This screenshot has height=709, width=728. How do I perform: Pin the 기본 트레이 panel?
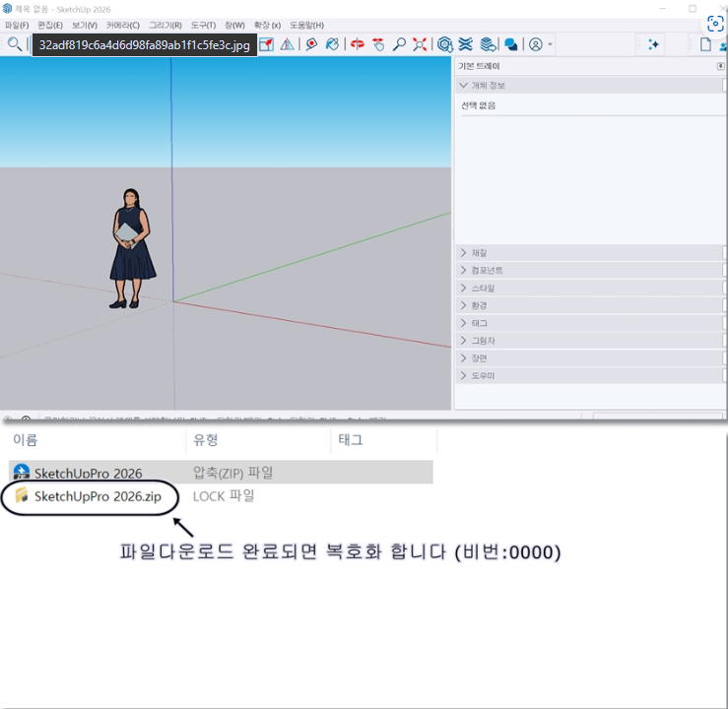coord(720,66)
